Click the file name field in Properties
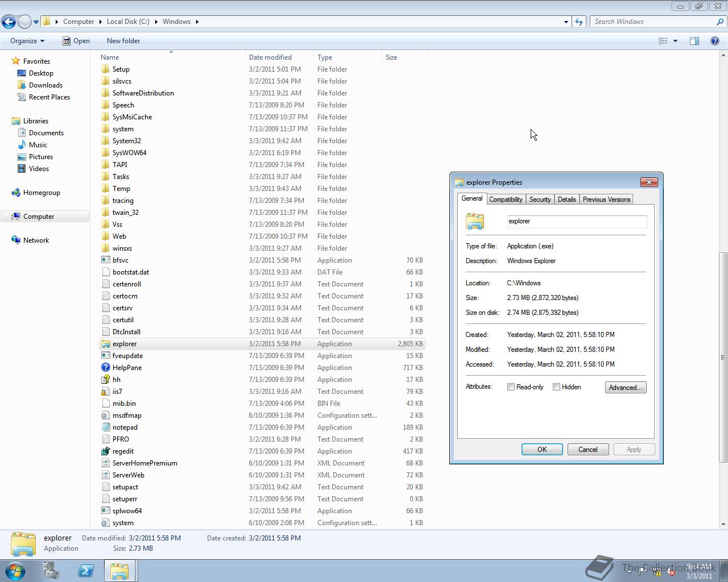The height and width of the screenshot is (582, 728). tap(577, 222)
